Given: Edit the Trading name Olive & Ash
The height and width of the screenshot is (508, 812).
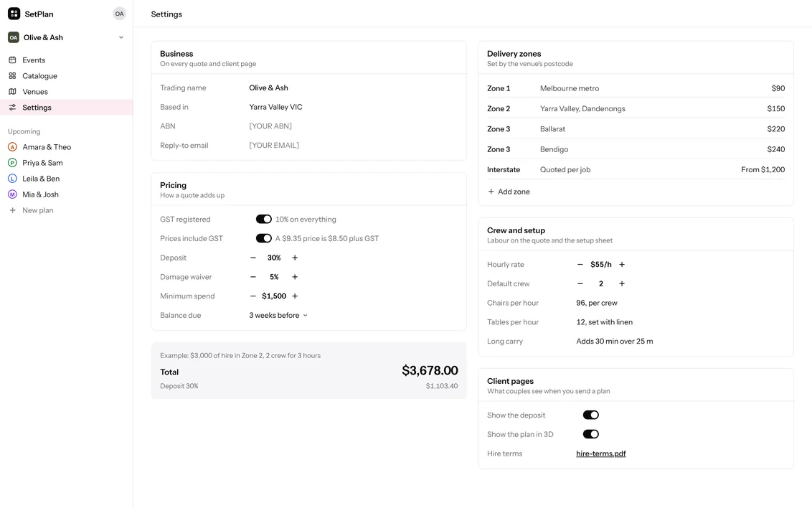Looking at the screenshot, I should 268,88.
